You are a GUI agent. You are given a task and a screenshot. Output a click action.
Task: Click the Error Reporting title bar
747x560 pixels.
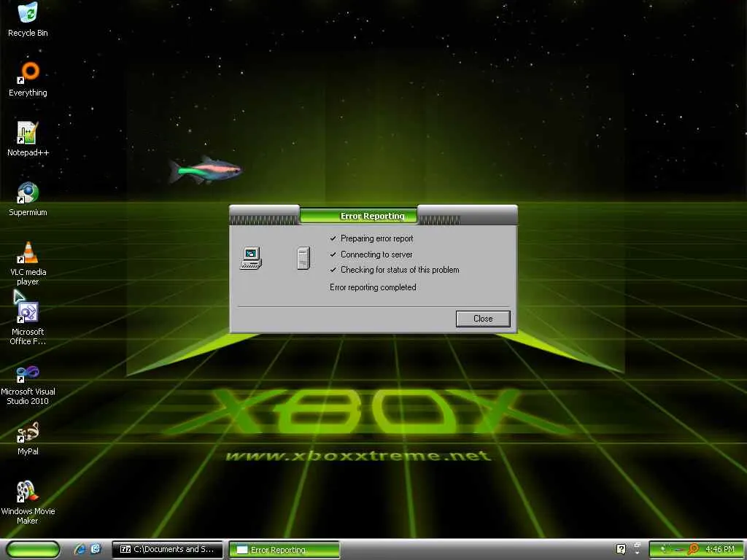click(x=373, y=216)
